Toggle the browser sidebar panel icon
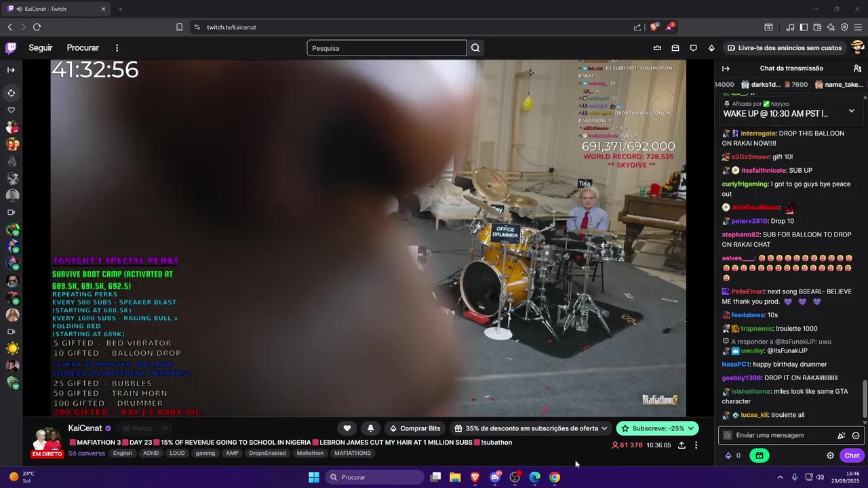 [804, 27]
